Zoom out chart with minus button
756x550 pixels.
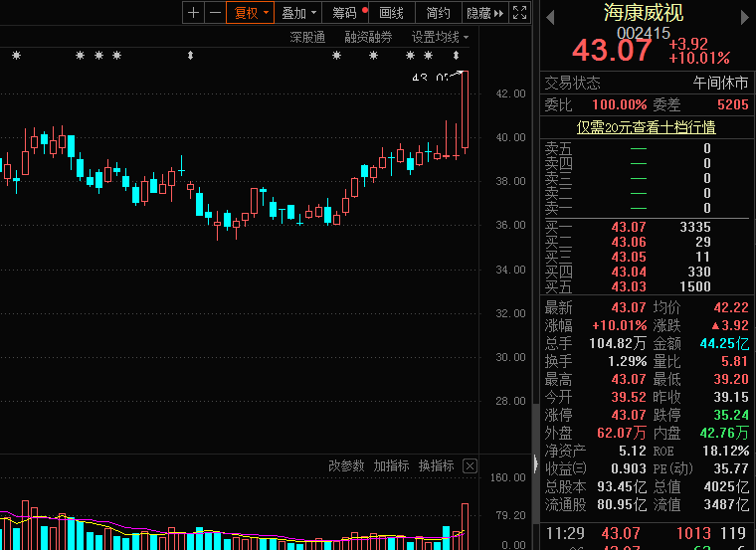(x=215, y=13)
